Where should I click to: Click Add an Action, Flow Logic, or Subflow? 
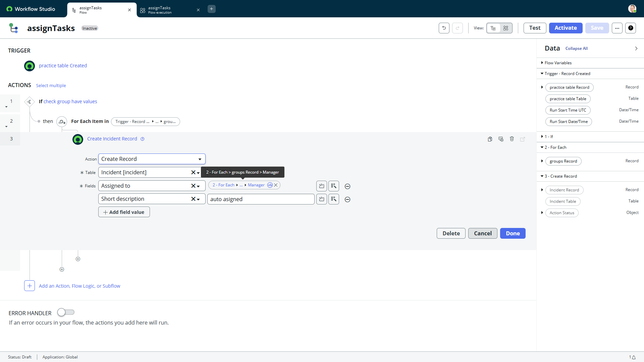pos(79,286)
